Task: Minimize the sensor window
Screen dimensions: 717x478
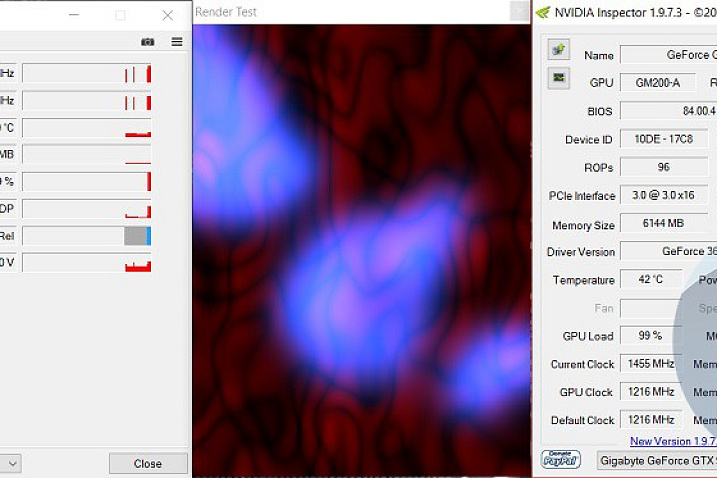Action: [x=74, y=15]
